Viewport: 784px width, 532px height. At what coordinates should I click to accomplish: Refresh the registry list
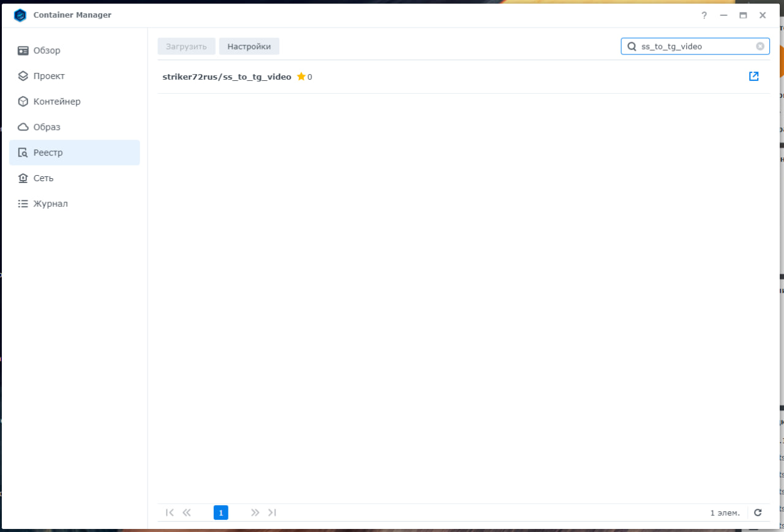coord(758,512)
